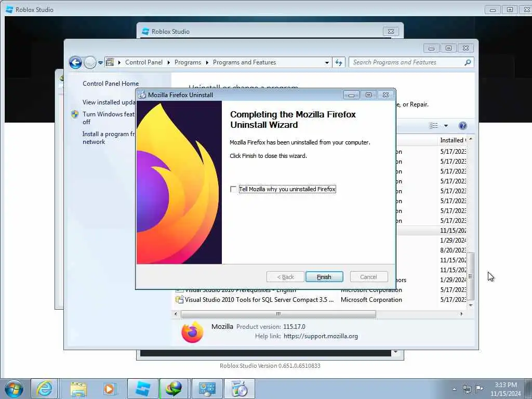Sort by the 'Installed On' column header
Image resolution: width=532 pixels, height=399 pixels.
[x=453, y=140]
